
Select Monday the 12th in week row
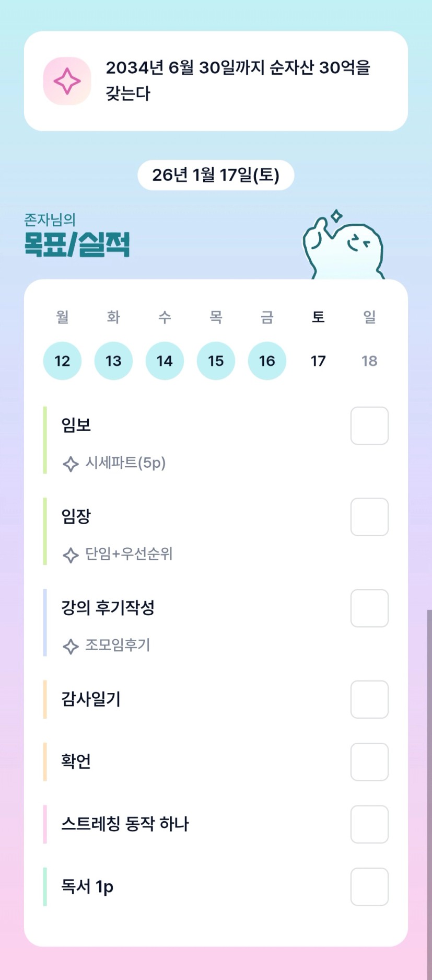click(x=62, y=361)
